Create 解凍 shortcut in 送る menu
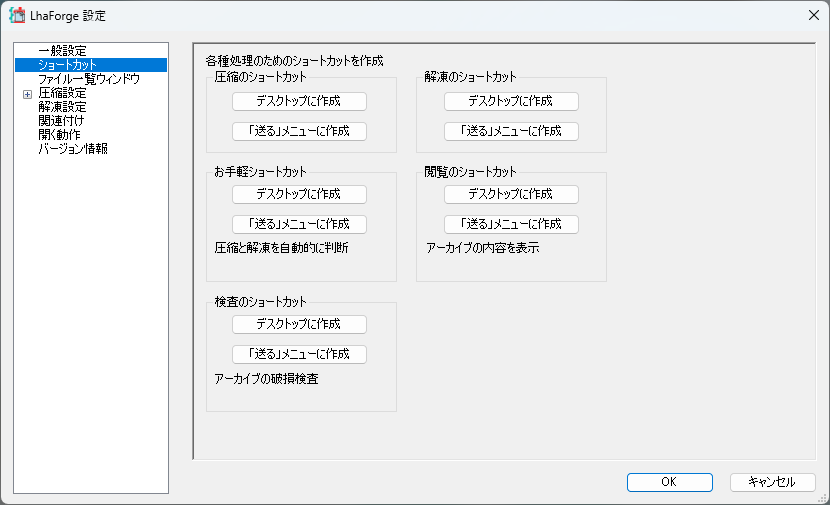 pos(511,131)
